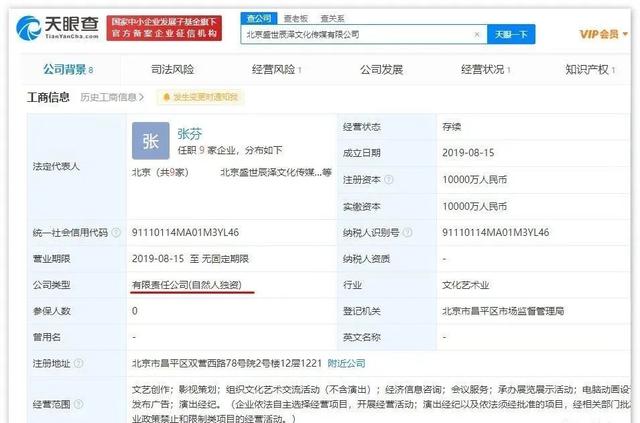The height and width of the screenshot is (423, 640).
Task: Clear the search box with X icon
Action: click(x=477, y=35)
